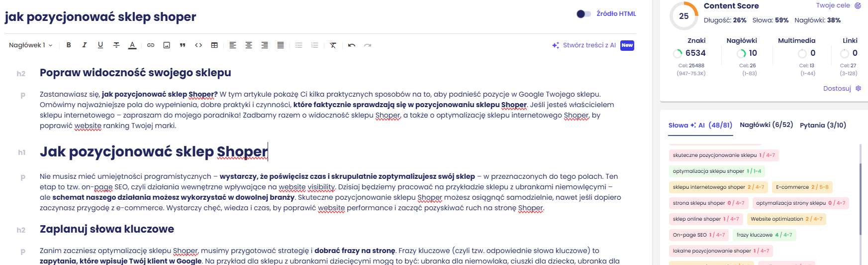The image size is (868, 265).
Task: Click the Dostosuj link
Action: (837, 89)
